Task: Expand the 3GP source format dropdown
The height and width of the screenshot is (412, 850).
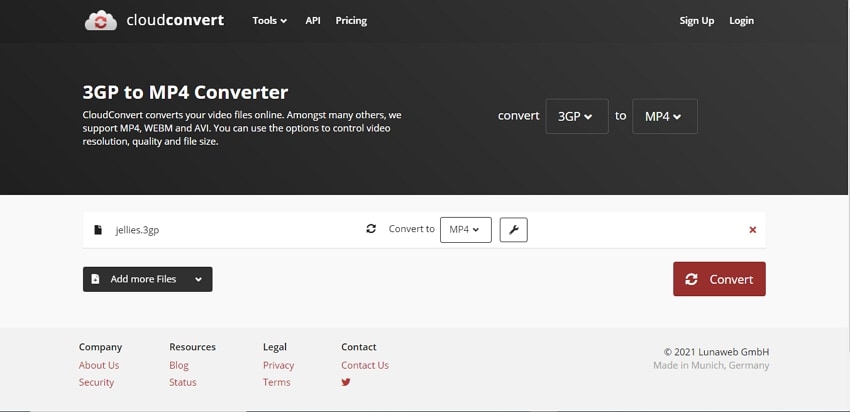Action: [x=577, y=116]
